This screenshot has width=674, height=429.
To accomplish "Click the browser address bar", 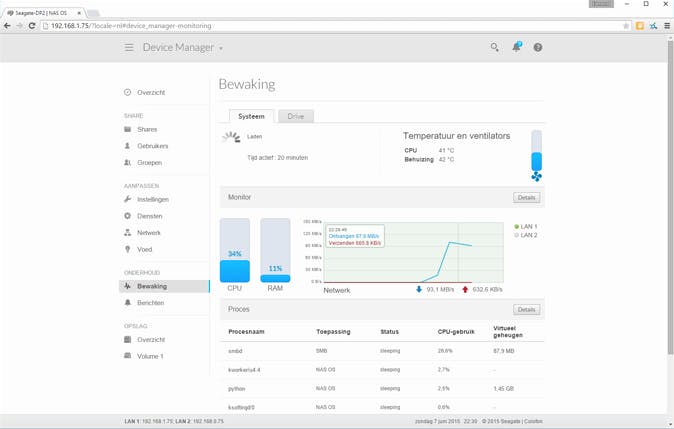I will click(335, 26).
